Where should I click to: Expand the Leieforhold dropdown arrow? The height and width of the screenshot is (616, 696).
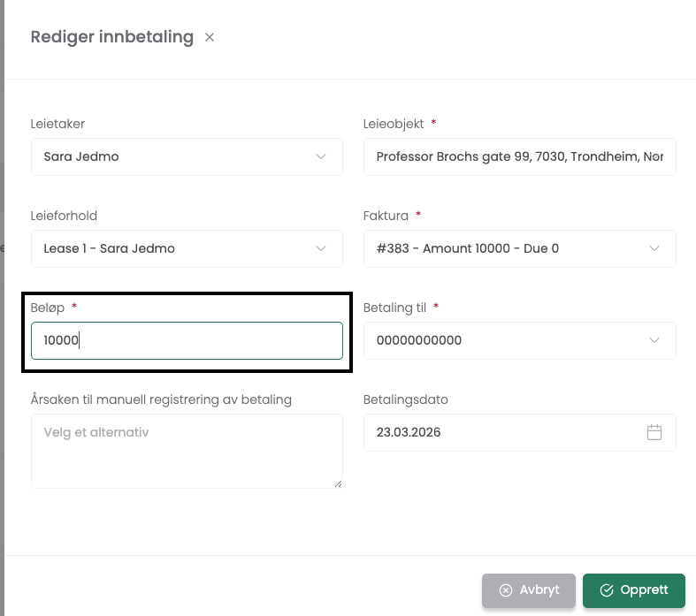coord(321,248)
